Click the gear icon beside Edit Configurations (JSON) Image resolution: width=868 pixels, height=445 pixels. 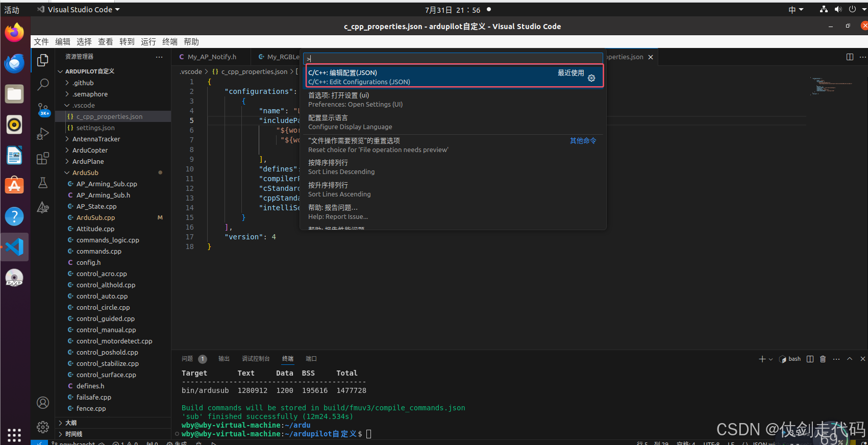[591, 78]
